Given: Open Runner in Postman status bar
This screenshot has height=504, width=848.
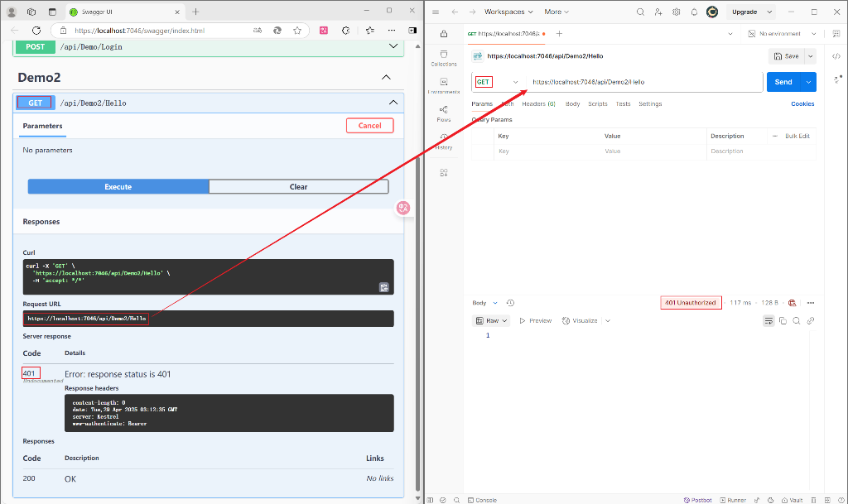Looking at the screenshot, I should pos(733,500).
